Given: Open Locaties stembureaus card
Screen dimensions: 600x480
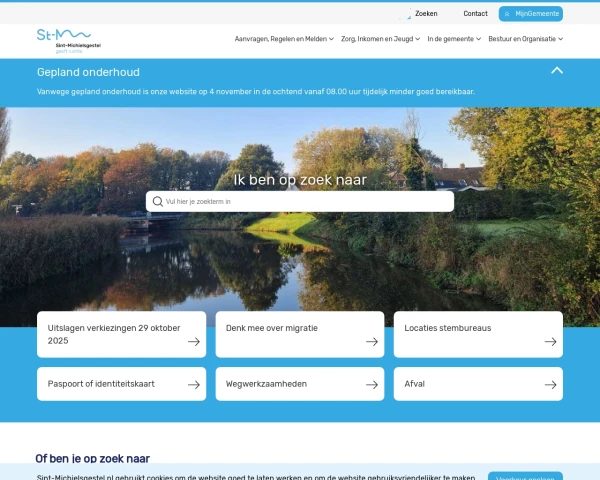Looking at the screenshot, I should pyautogui.click(x=478, y=335).
